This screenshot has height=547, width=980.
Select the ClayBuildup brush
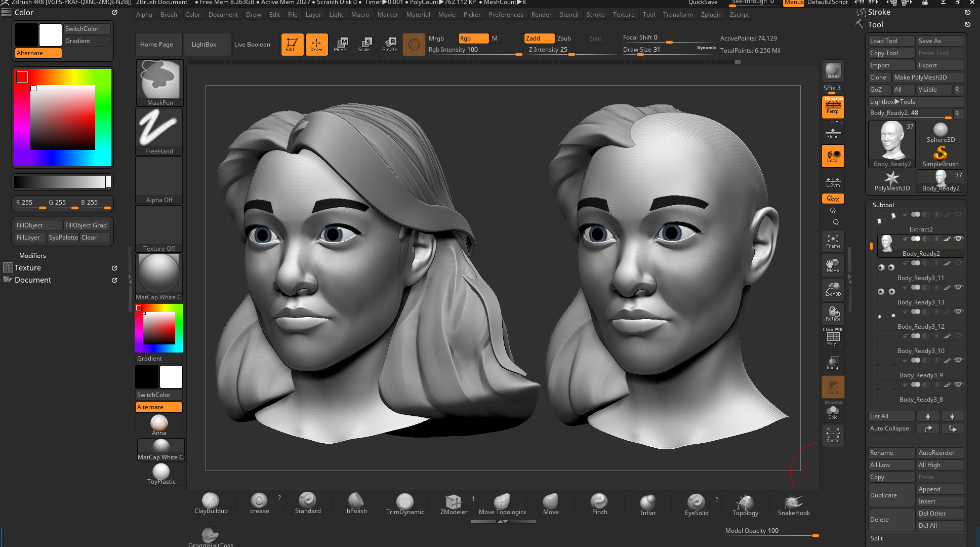point(211,503)
